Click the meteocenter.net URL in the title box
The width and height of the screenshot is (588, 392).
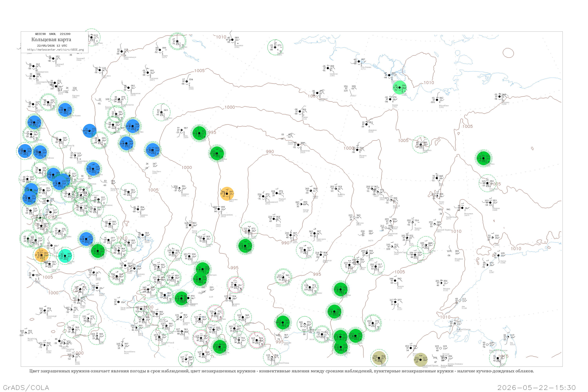click(55, 50)
